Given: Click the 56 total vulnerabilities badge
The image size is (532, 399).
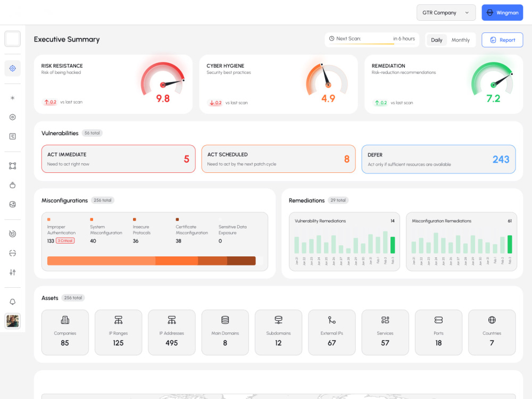Looking at the screenshot, I should 92,133.
